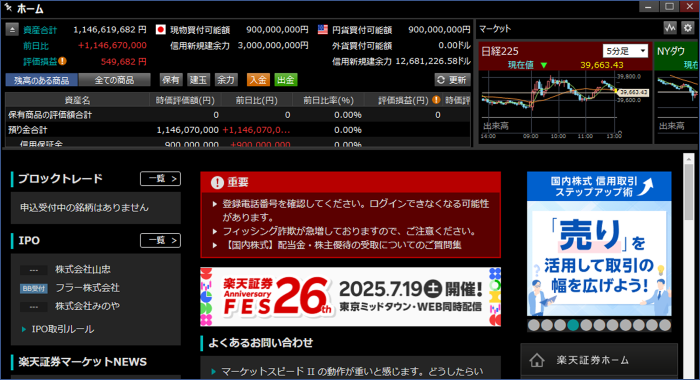Click the 重要 warning exclamation icon
Viewport: 700px width, 380px height.
point(217,182)
